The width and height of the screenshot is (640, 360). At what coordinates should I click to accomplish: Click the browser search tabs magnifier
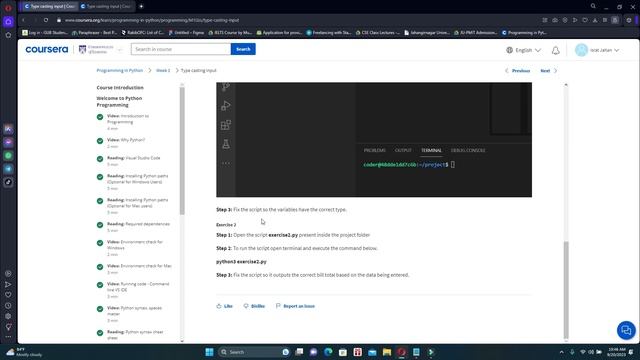click(593, 6)
